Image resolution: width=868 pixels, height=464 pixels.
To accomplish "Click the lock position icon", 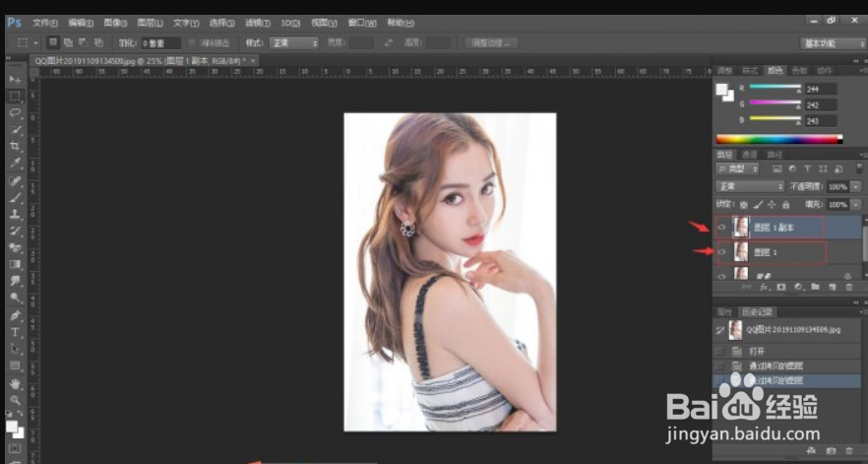I will coord(773,205).
